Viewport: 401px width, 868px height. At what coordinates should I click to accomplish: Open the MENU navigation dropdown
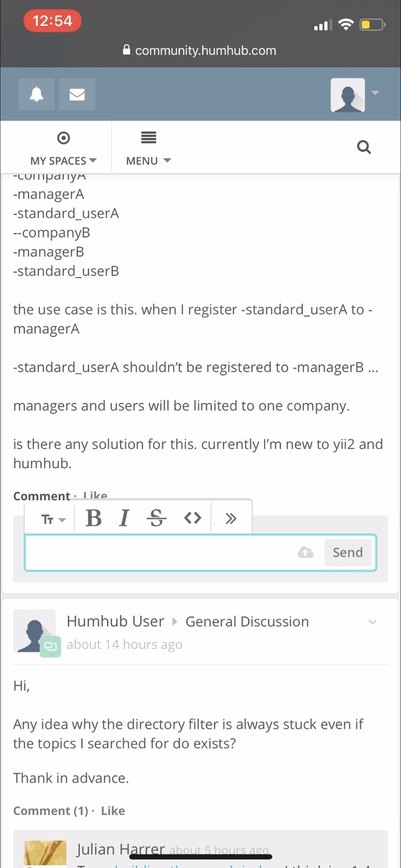pos(148,160)
